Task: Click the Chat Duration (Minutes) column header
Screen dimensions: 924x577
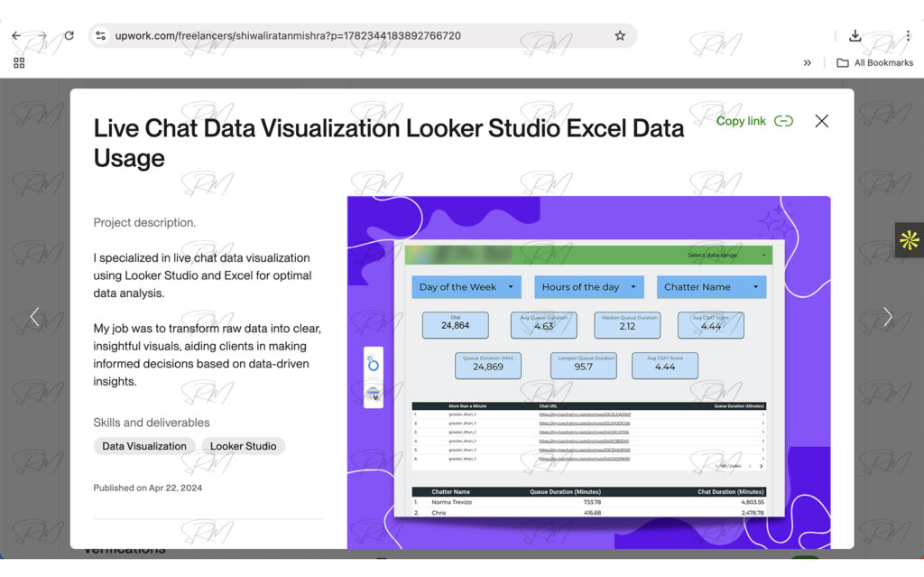Action: [731, 491]
